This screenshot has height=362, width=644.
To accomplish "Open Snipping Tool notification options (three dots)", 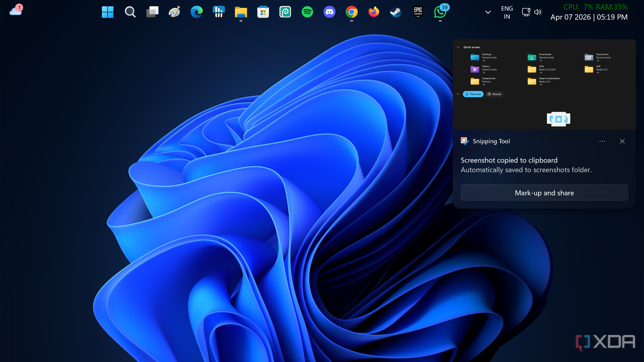I will click(x=602, y=141).
